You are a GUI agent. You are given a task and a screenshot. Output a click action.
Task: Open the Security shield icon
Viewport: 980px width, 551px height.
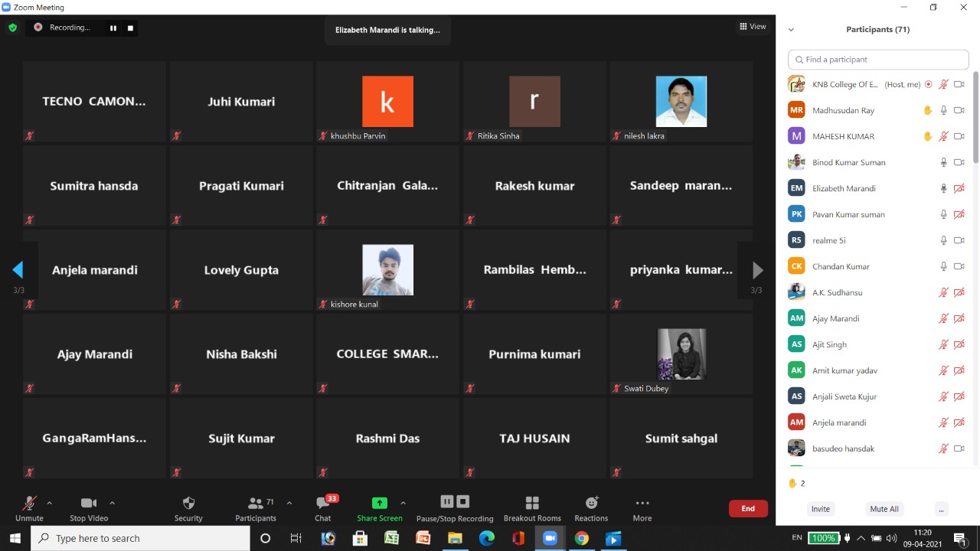click(188, 504)
